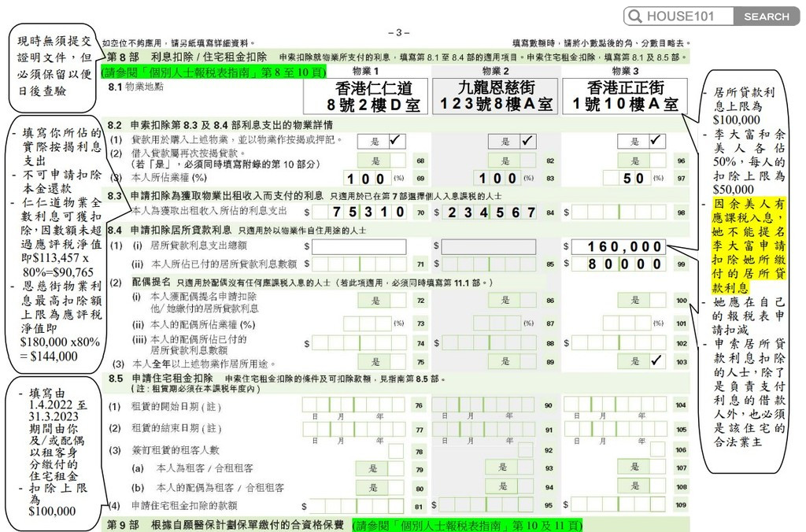Click interest expense field showing 75310
Screen dimensions: 806x532
360,212
